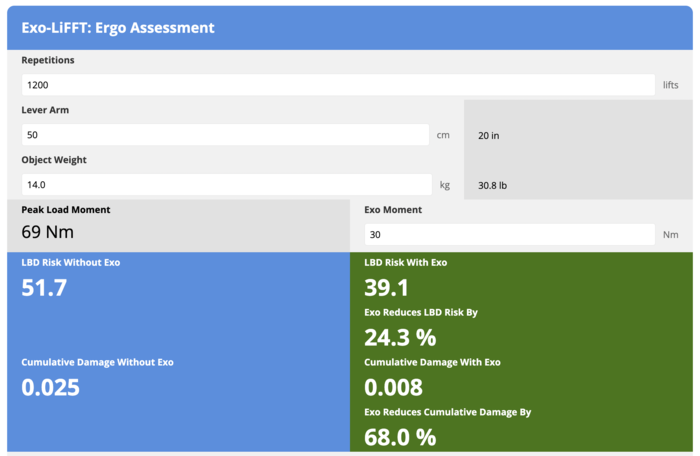The width and height of the screenshot is (700, 456).
Task: Select the Object Weight input showing 14.0
Action: tap(226, 185)
